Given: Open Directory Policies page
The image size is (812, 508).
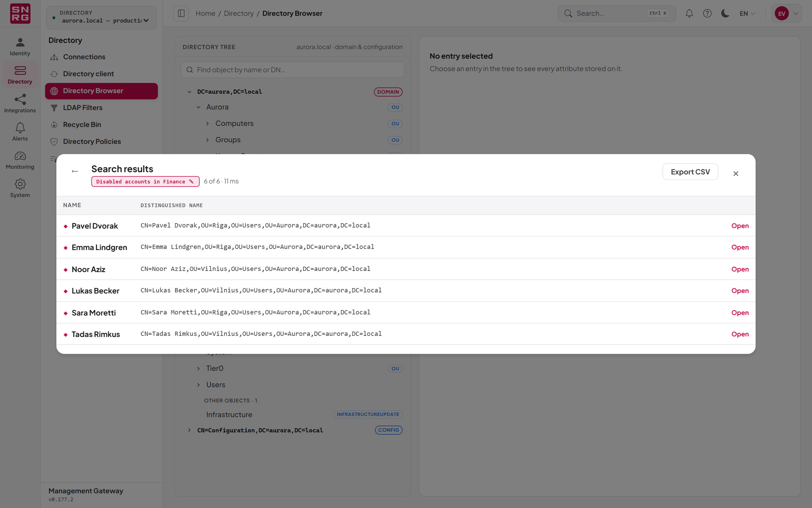Looking at the screenshot, I should [101, 142].
